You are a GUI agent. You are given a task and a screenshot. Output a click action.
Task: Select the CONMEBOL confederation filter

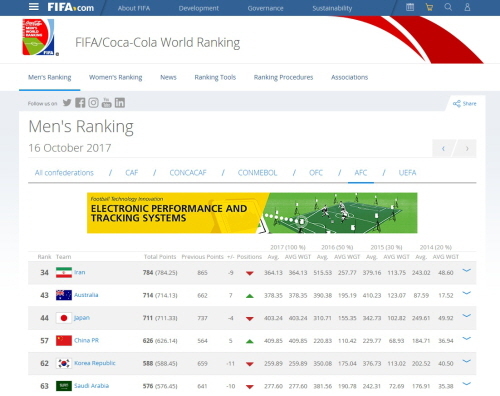pos(257,173)
